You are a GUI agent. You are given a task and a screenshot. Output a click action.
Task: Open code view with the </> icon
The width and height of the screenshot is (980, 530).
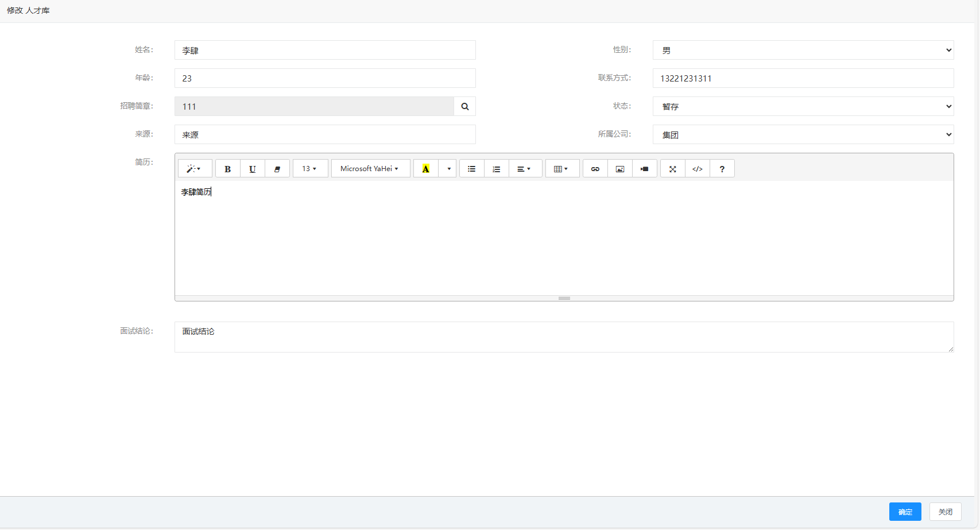tap(698, 169)
